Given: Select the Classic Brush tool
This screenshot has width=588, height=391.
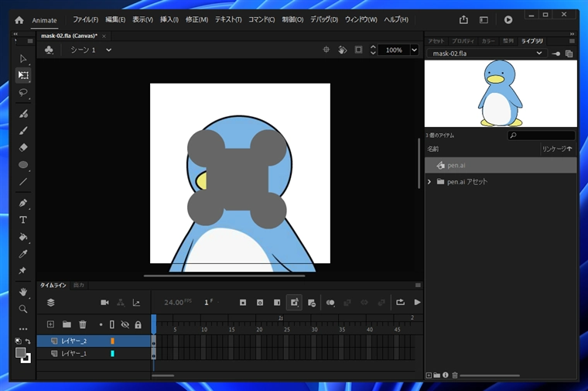Looking at the screenshot, I should 23,131.
